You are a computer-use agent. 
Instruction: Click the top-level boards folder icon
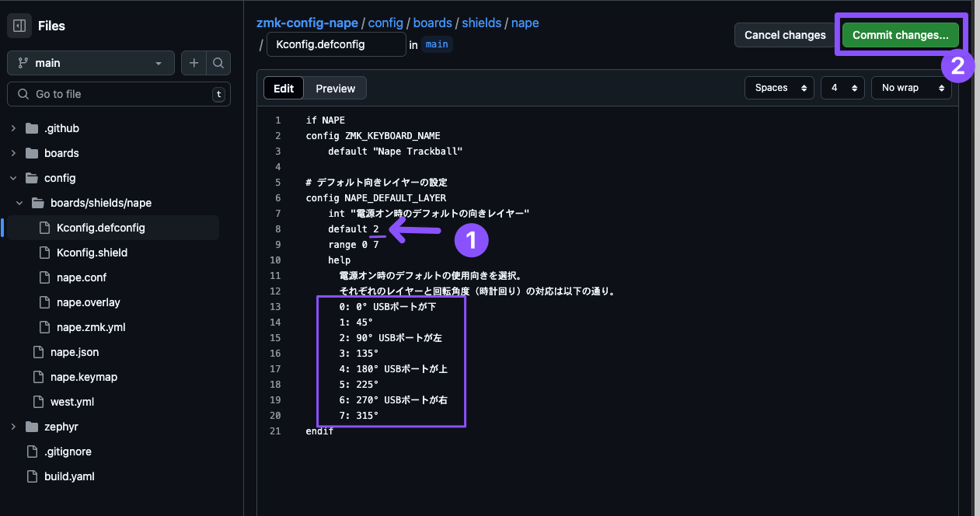(x=32, y=153)
